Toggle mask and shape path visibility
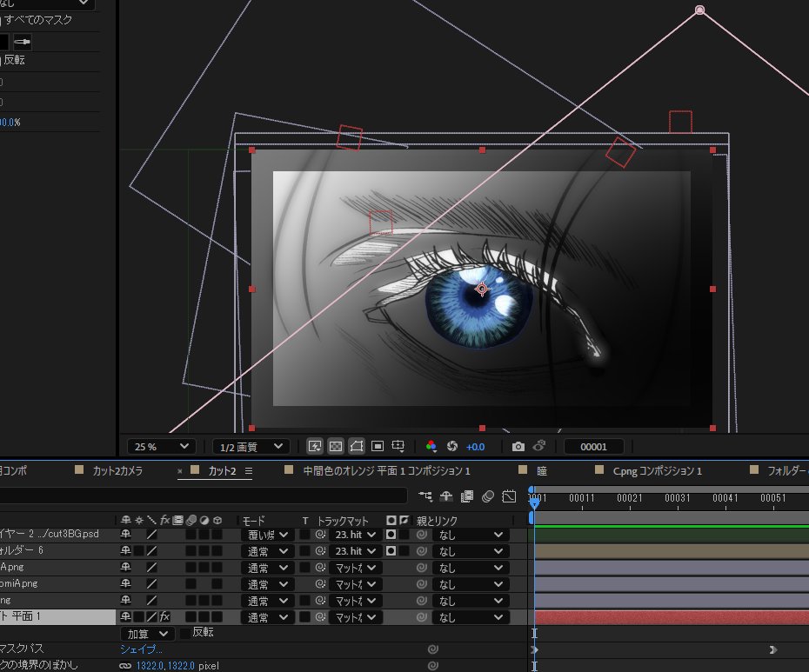The image size is (809, 672). point(357,447)
